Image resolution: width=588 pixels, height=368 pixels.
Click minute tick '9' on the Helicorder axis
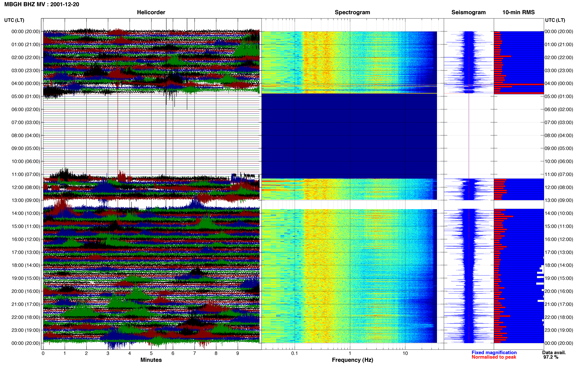pyautogui.click(x=238, y=353)
